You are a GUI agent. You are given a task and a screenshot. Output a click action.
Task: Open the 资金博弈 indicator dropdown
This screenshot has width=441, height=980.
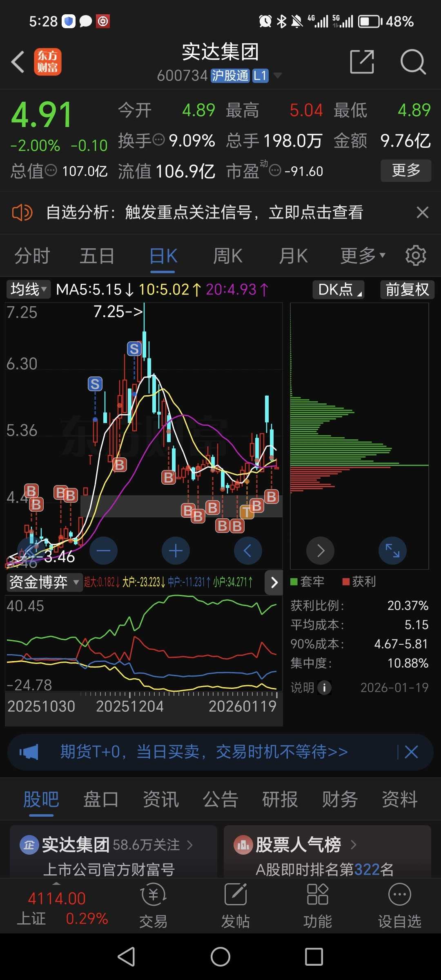(x=44, y=582)
